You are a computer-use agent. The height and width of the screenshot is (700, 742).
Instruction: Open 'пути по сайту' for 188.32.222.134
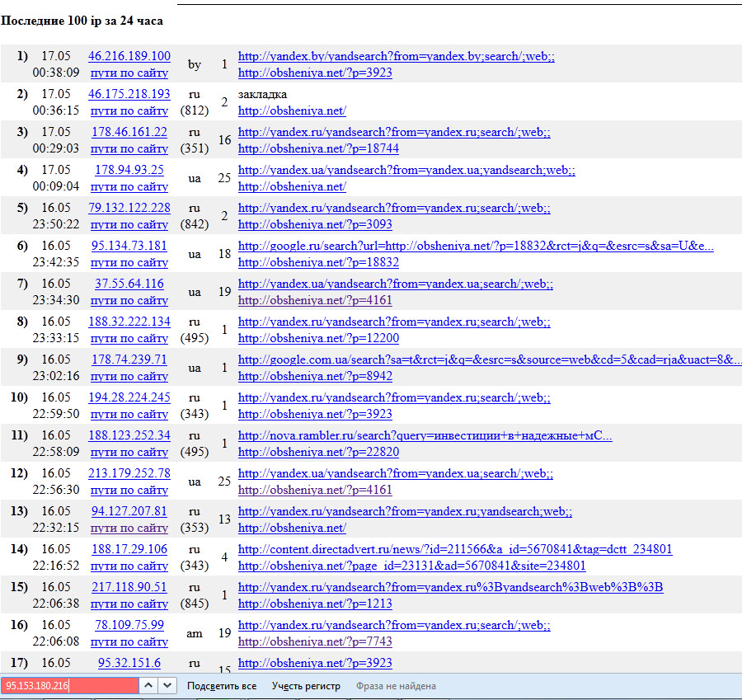pos(129,338)
